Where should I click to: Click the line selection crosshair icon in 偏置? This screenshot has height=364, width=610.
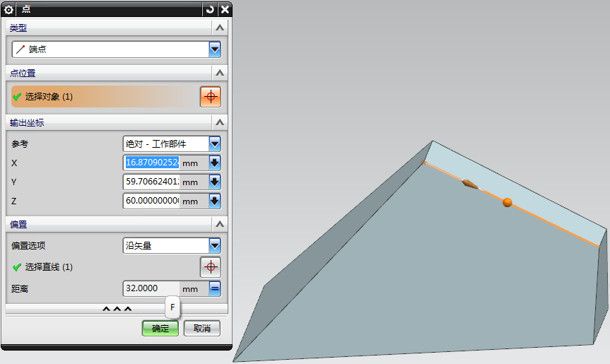click(x=211, y=266)
